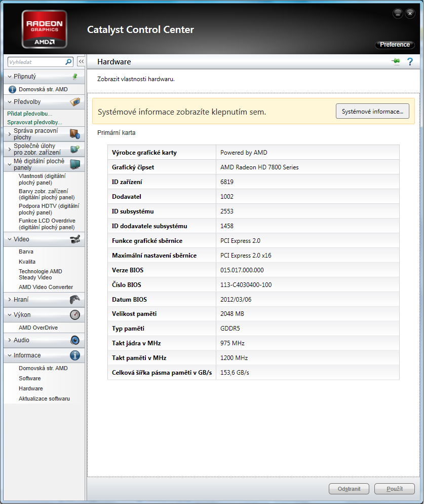Click the blue info icon in the Informace header
Viewport: 424px width, 504px height.
tap(75, 355)
